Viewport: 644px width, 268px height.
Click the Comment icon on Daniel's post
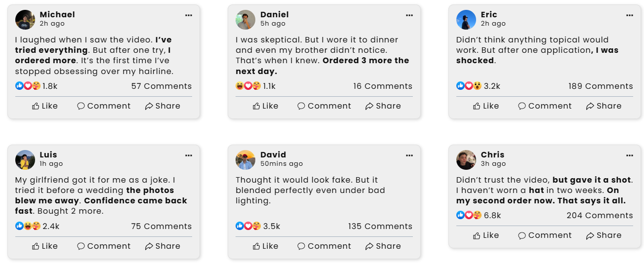[x=301, y=106]
